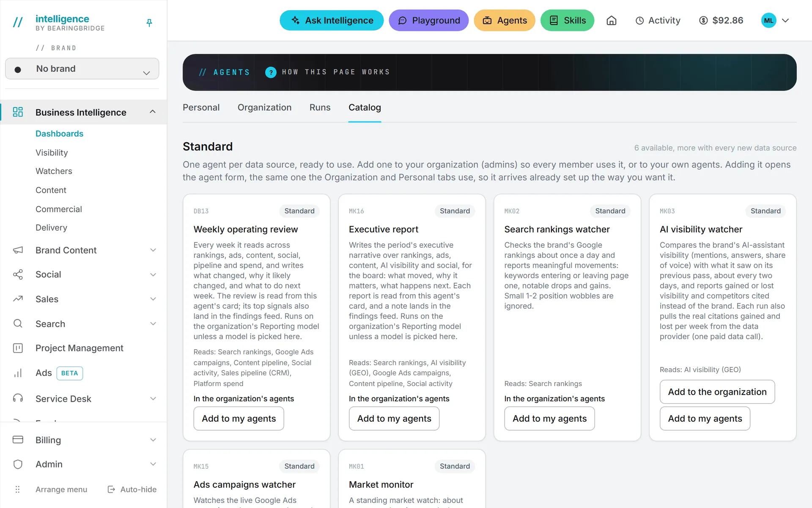Click Add to the organization button
This screenshot has width=812, height=508.
(717, 392)
